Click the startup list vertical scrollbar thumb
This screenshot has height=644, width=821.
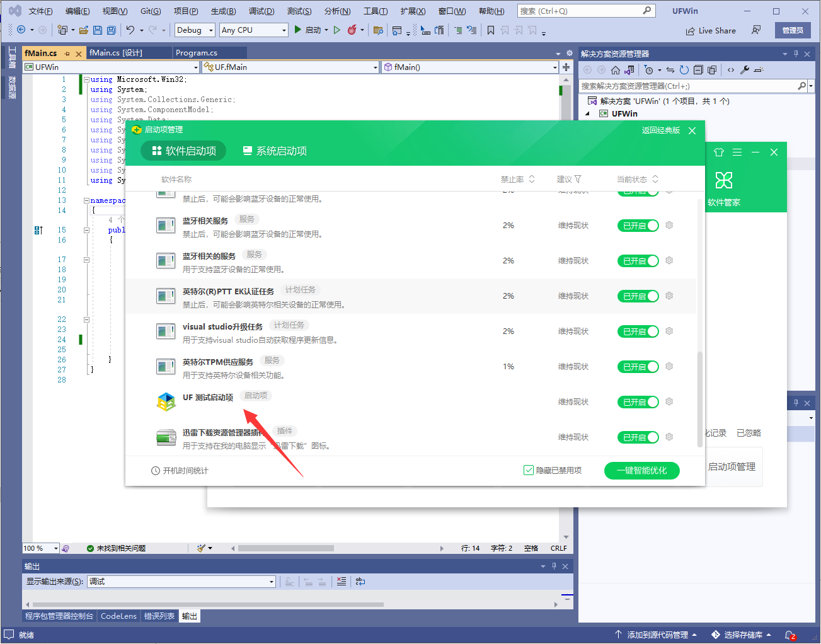(699, 400)
